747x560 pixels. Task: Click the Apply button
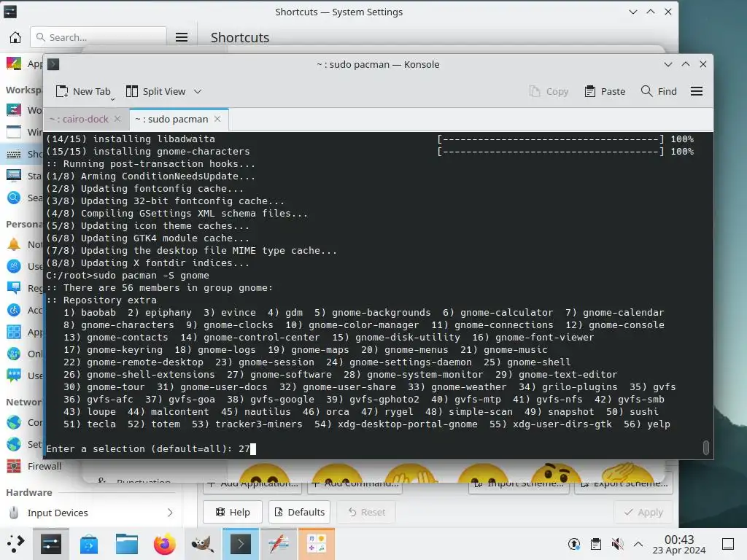coord(643,512)
